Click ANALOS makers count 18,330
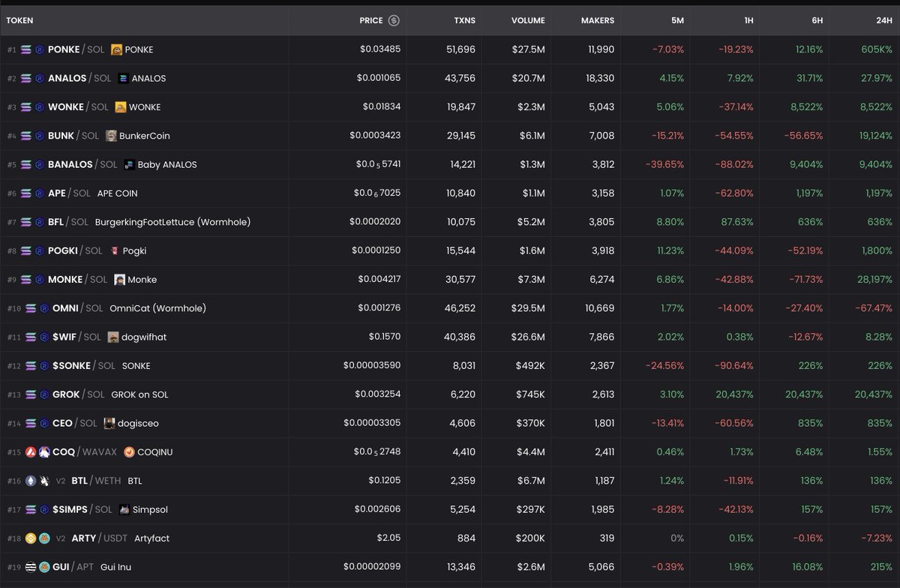 click(600, 78)
